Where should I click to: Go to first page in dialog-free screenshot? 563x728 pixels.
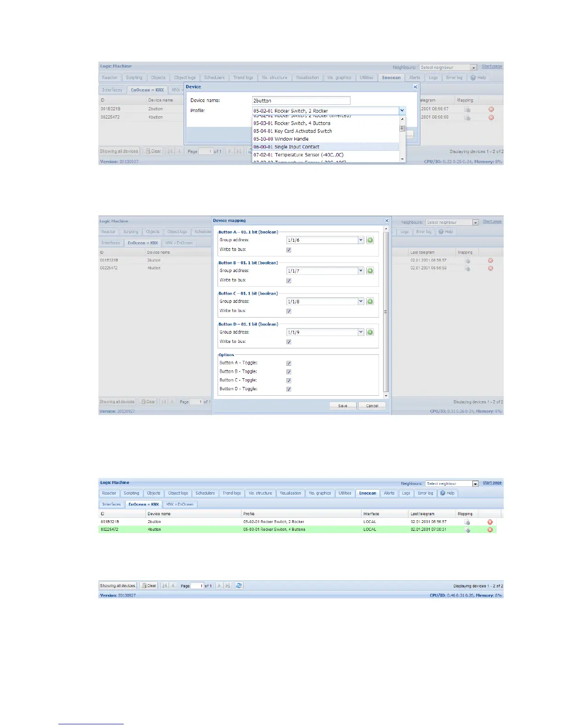point(165,586)
